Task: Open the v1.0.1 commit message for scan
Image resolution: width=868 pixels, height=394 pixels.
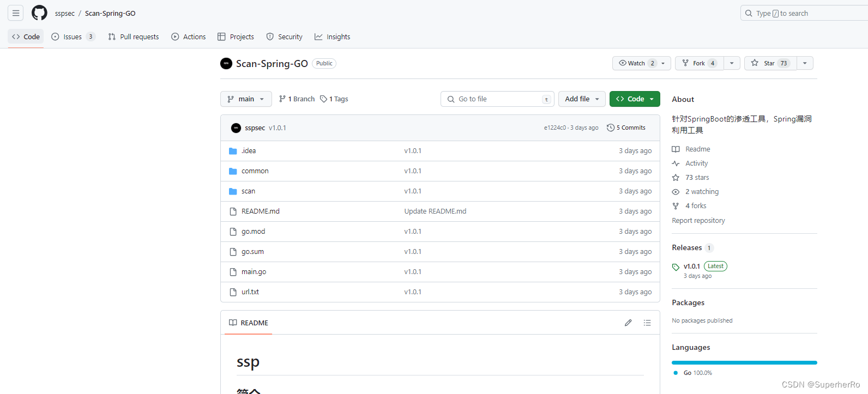Action: [x=413, y=191]
